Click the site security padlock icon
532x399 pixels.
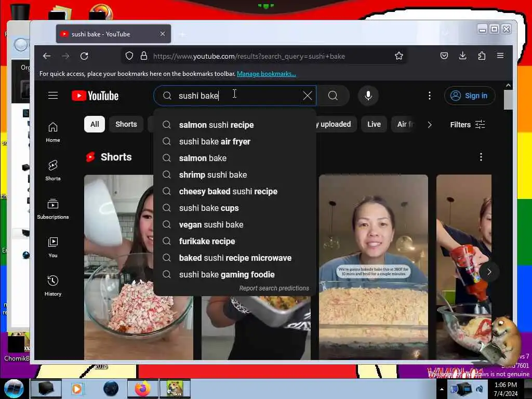[x=144, y=56]
